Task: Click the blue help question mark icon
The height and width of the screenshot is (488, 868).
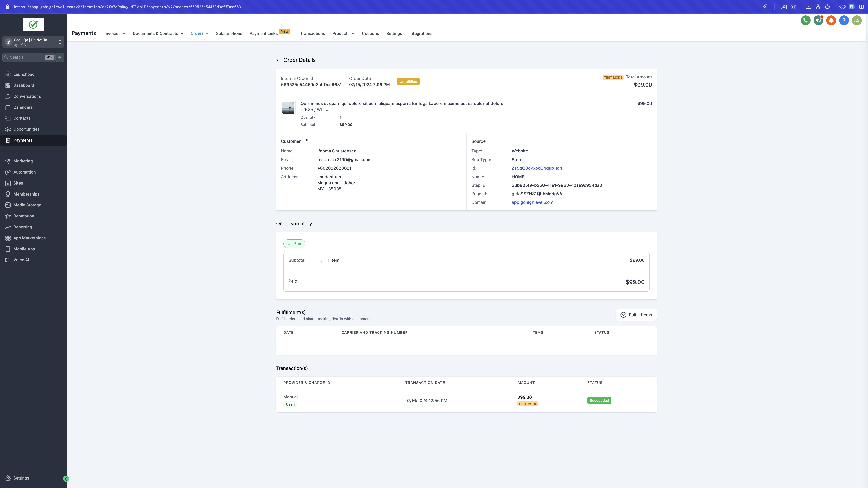Action: click(844, 20)
